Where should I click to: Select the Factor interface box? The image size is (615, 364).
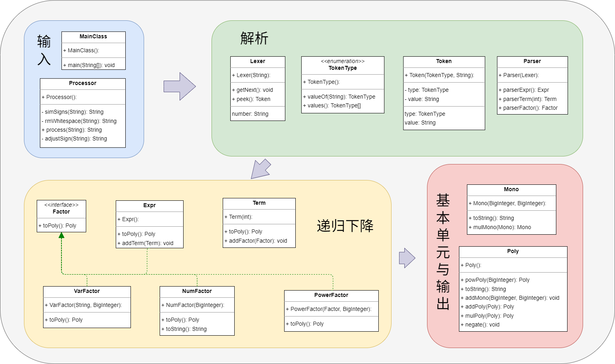click(61, 216)
